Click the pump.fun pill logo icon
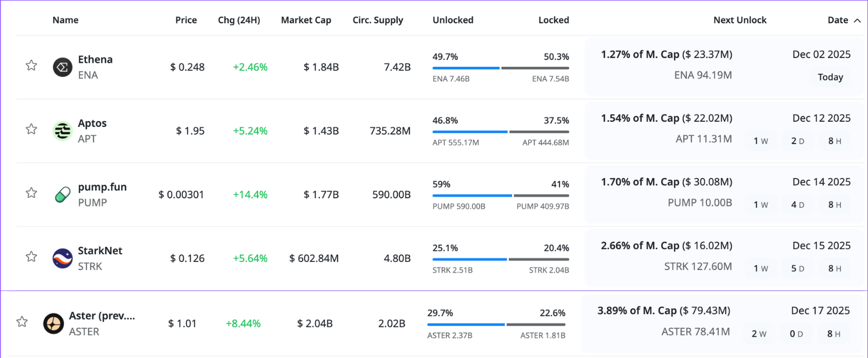Viewport: 868px width, 358px height. point(63,194)
